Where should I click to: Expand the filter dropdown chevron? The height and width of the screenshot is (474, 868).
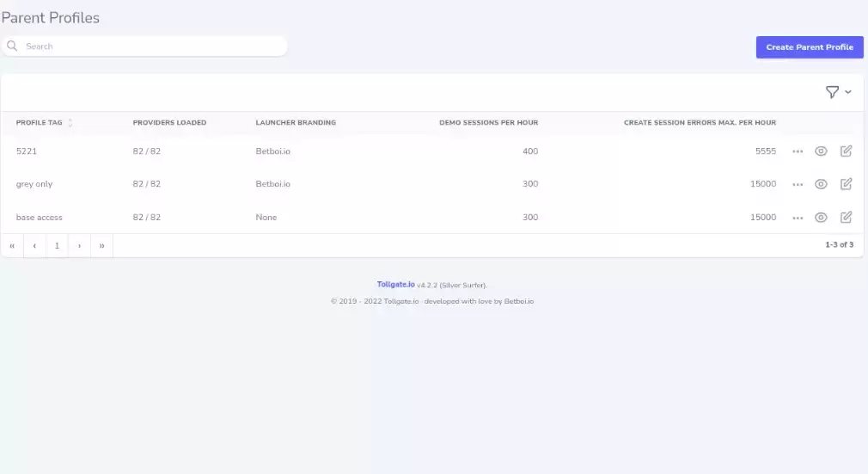click(848, 92)
